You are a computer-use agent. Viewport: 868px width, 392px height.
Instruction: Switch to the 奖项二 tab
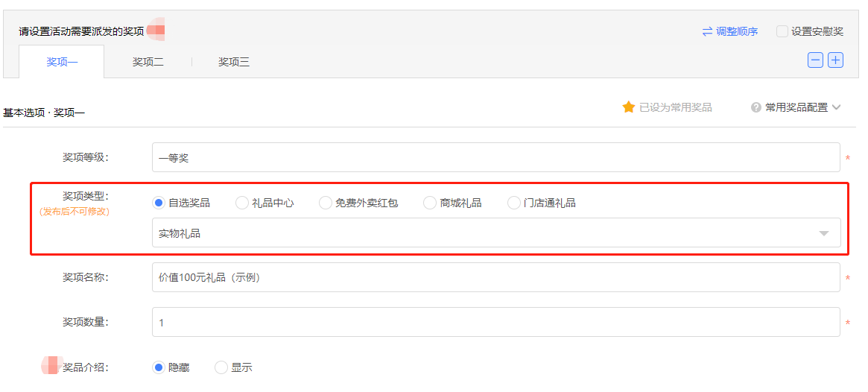pos(148,62)
